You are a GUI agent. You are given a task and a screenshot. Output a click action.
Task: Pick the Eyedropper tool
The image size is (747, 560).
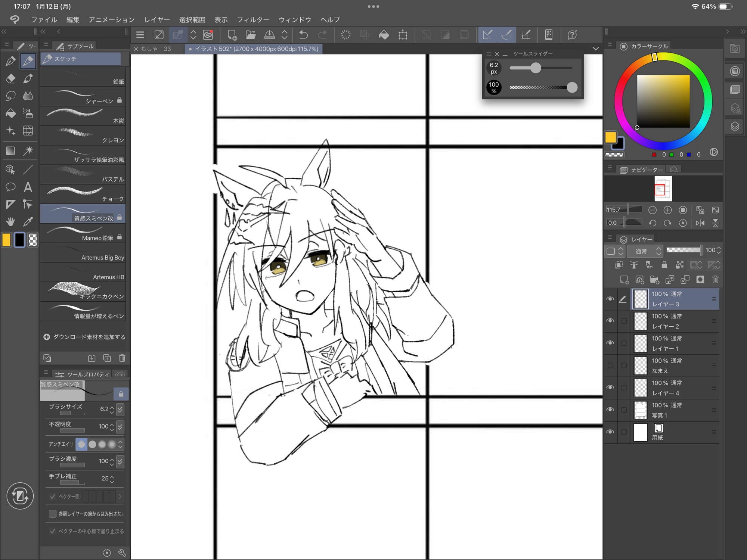28,222
